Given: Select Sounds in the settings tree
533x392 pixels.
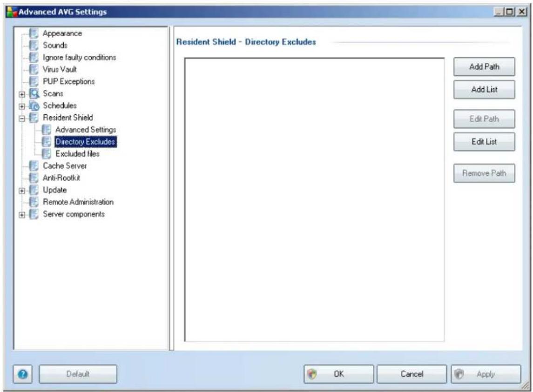Looking at the screenshot, I should (x=55, y=45).
